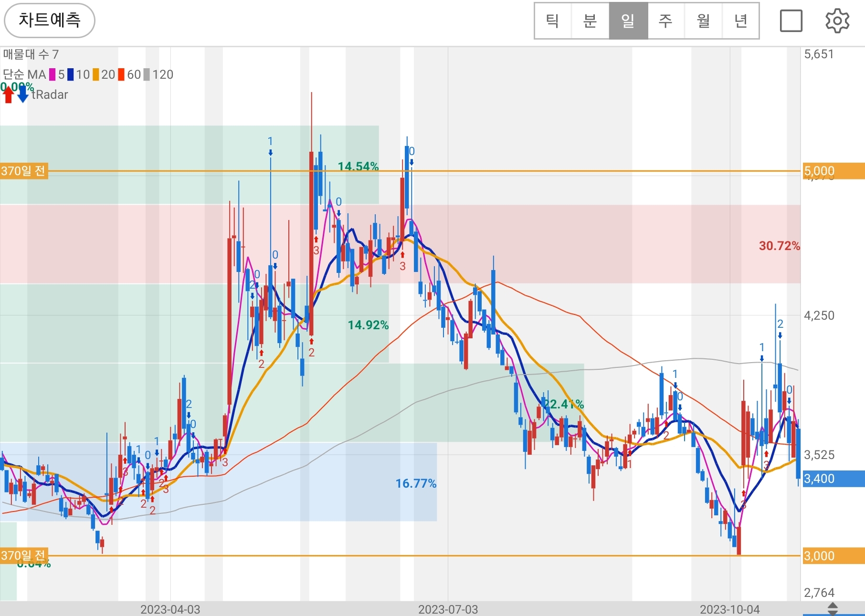The height and width of the screenshot is (616, 865).
Task: Select the 단순 MA indicator label
Action: click(24, 74)
